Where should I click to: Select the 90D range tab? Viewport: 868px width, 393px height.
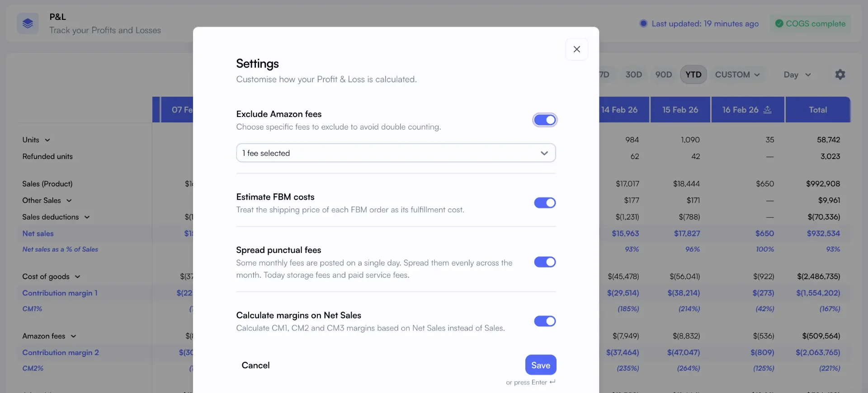pos(664,75)
